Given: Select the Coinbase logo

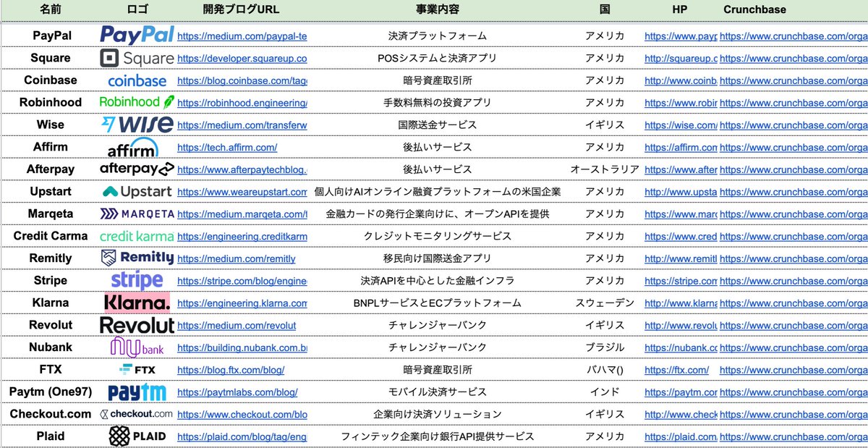Looking at the screenshot, I should point(137,80).
